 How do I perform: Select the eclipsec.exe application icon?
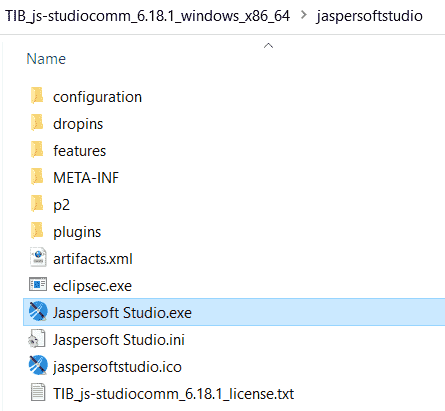point(38,285)
